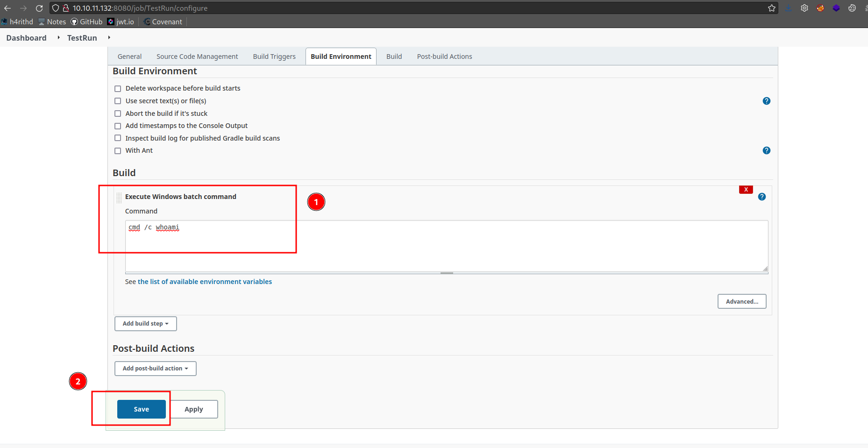Expand the Add build step dropdown
This screenshot has width=868, height=448.
(146, 324)
